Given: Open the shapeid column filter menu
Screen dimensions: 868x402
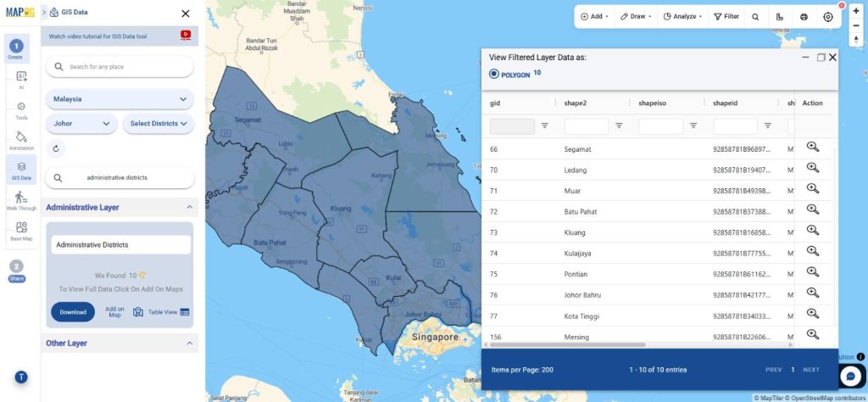Looking at the screenshot, I should pyautogui.click(x=768, y=126).
